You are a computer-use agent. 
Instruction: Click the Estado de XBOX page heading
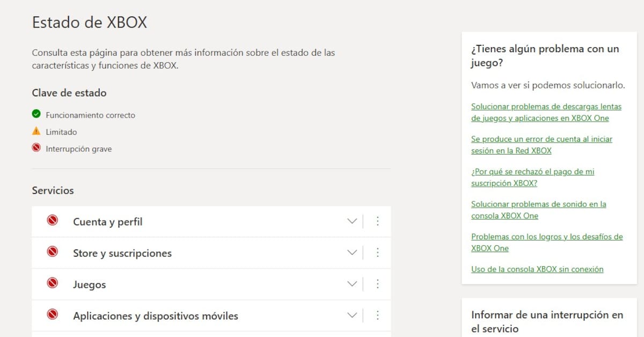90,23
